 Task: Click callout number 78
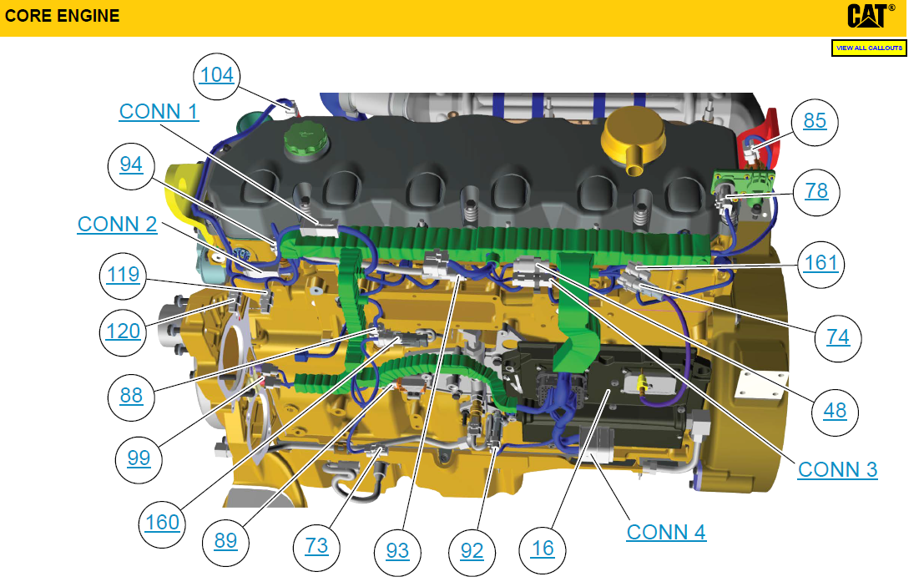tap(816, 191)
